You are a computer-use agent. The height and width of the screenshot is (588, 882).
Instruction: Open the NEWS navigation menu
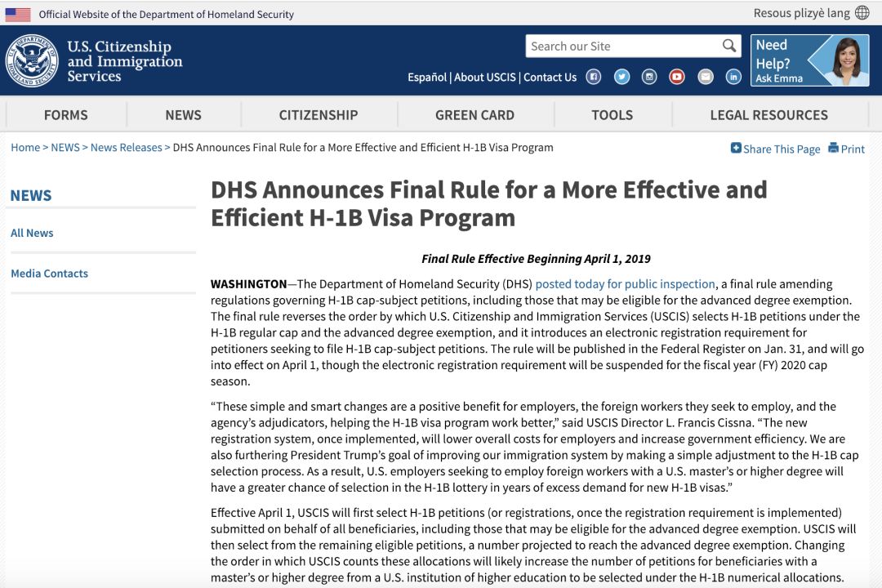184,115
